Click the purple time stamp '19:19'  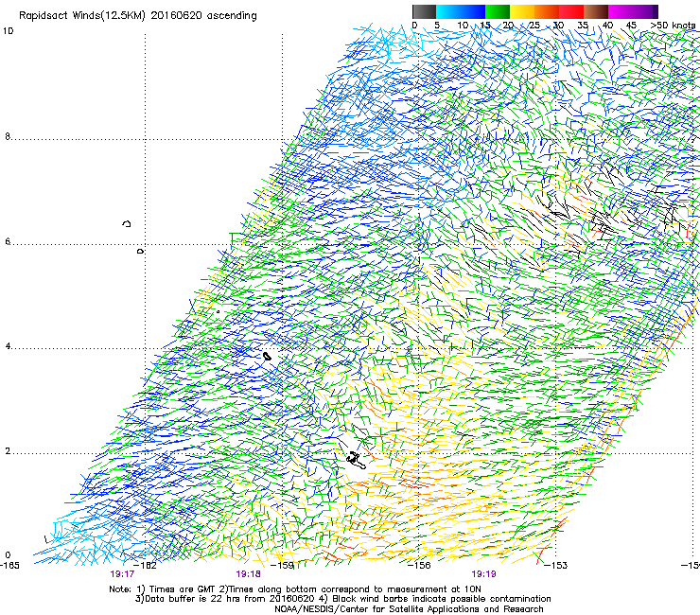click(x=483, y=574)
